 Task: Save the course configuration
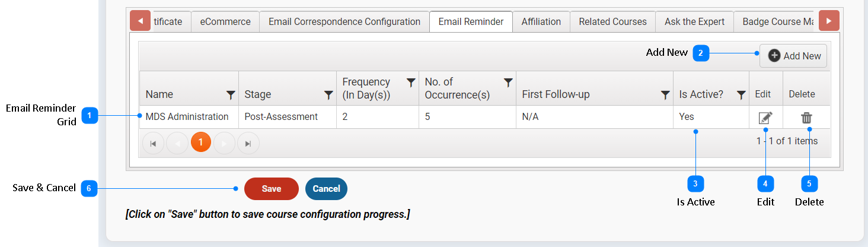tap(272, 189)
